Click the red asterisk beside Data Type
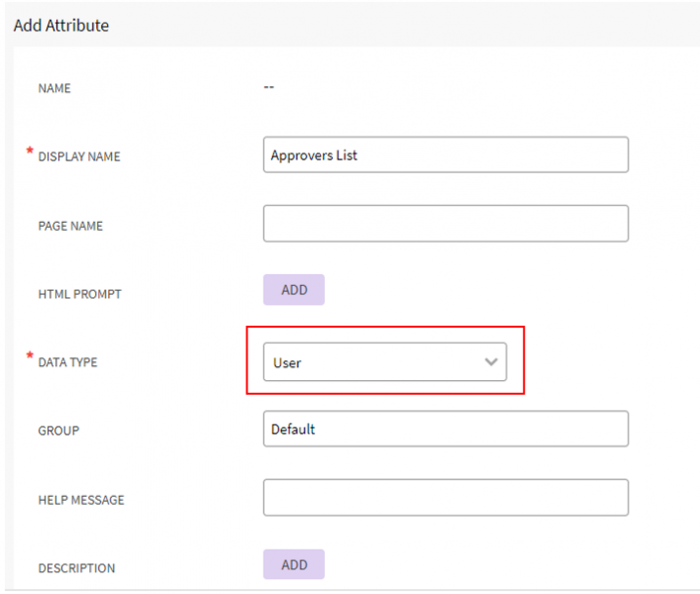 [29, 356]
